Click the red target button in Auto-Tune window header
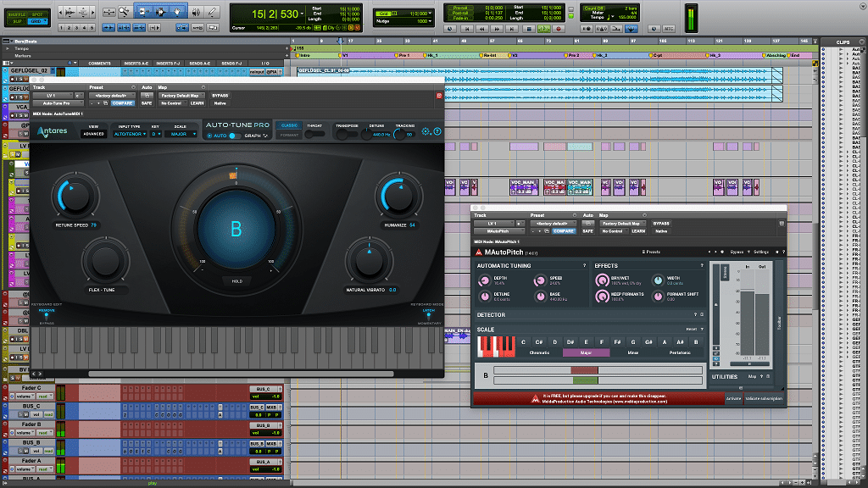 439,96
